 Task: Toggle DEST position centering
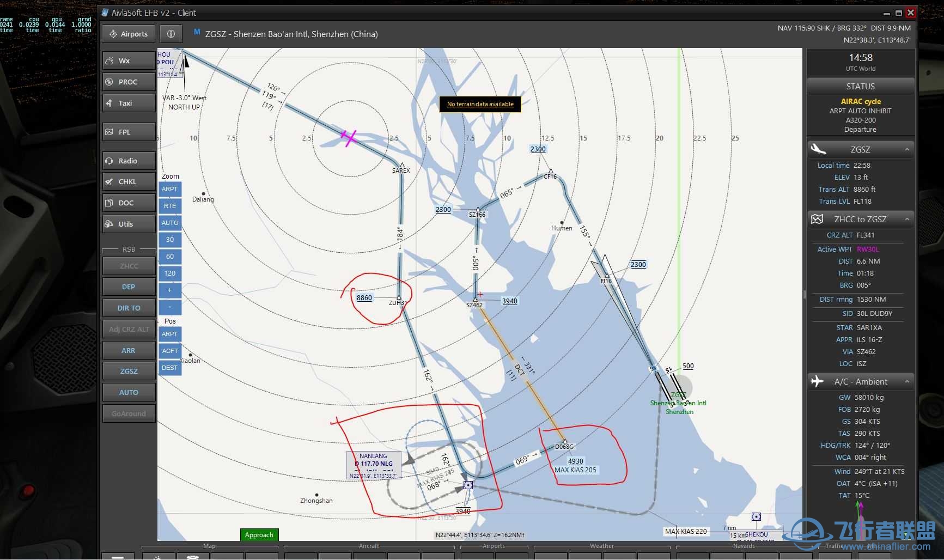[x=169, y=368]
